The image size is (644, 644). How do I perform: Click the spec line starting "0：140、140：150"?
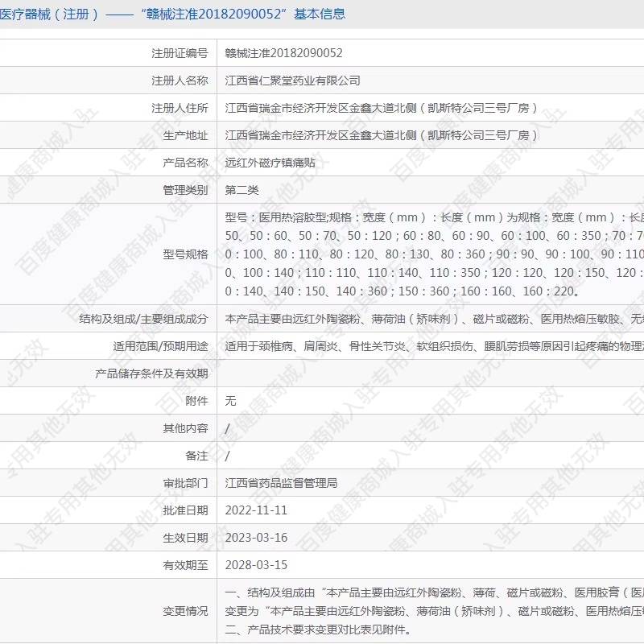pos(402,291)
